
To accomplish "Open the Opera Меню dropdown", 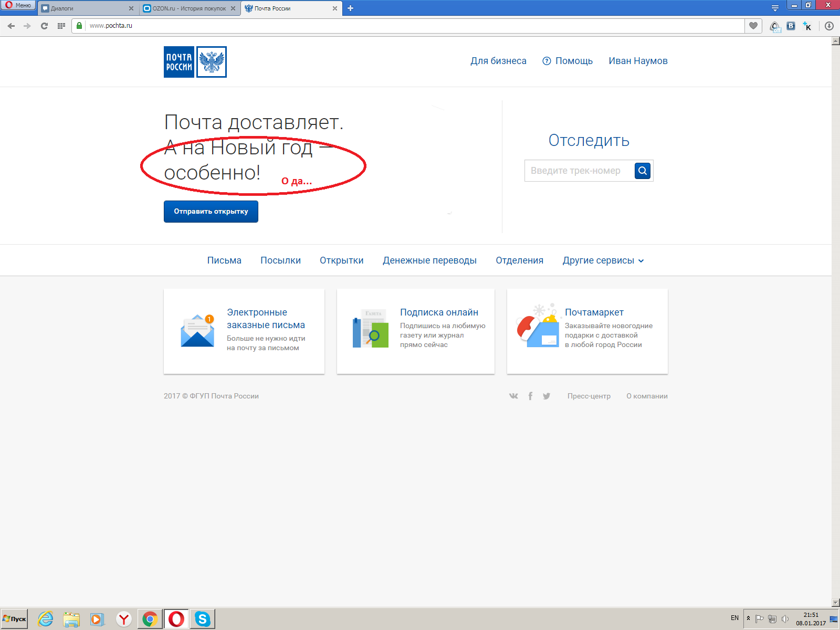I will [18, 5].
